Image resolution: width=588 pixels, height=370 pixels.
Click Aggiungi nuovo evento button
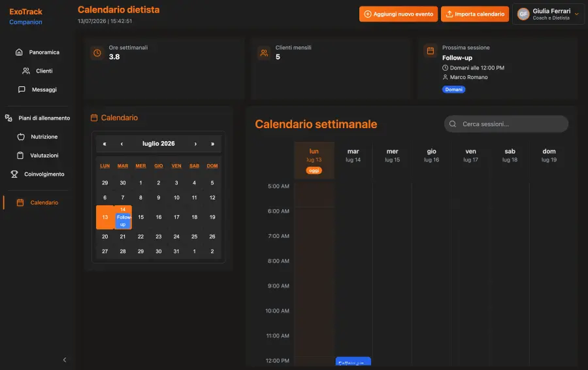(x=399, y=14)
